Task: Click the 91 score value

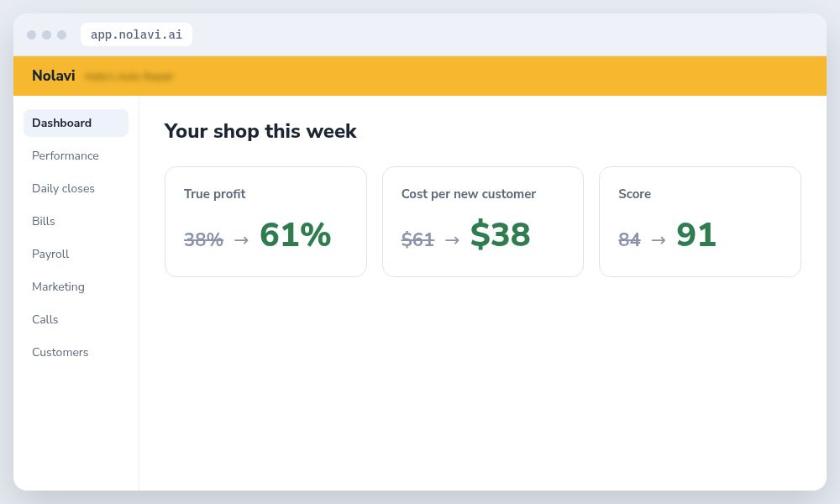Action: tap(696, 234)
